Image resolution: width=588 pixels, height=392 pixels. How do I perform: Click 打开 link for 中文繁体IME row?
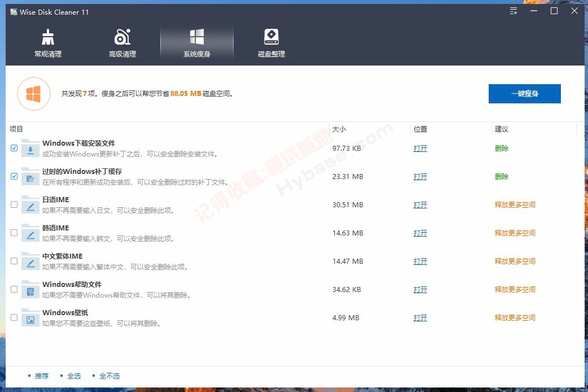coord(420,262)
